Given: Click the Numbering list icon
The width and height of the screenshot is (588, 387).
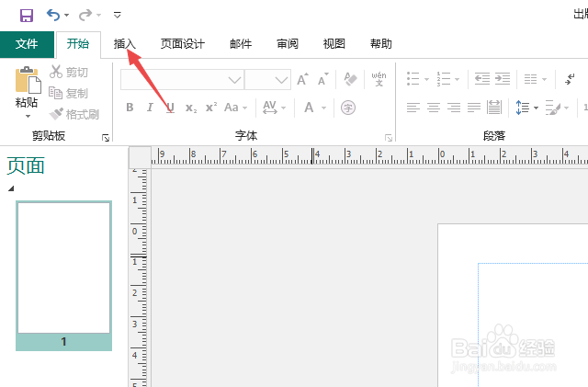Looking at the screenshot, I should (x=443, y=79).
